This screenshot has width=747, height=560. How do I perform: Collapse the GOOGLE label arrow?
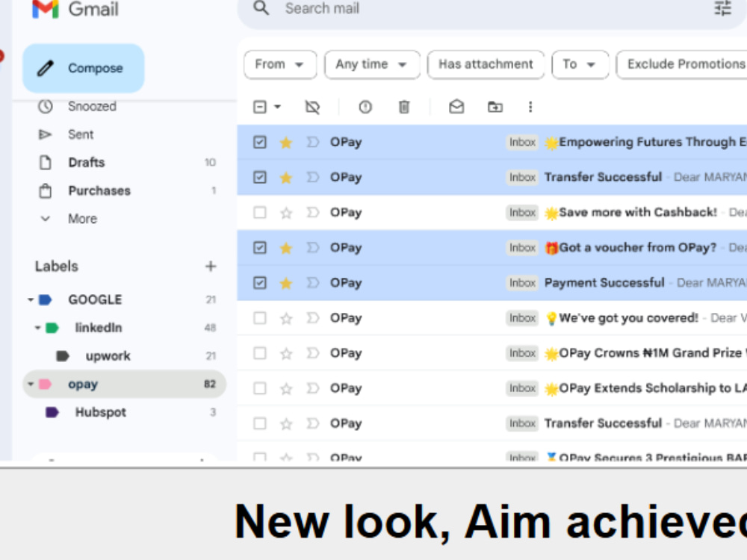[x=31, y=299]
